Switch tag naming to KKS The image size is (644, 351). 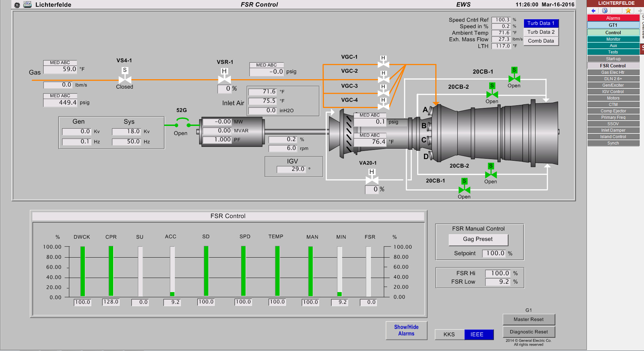(449, 334)
